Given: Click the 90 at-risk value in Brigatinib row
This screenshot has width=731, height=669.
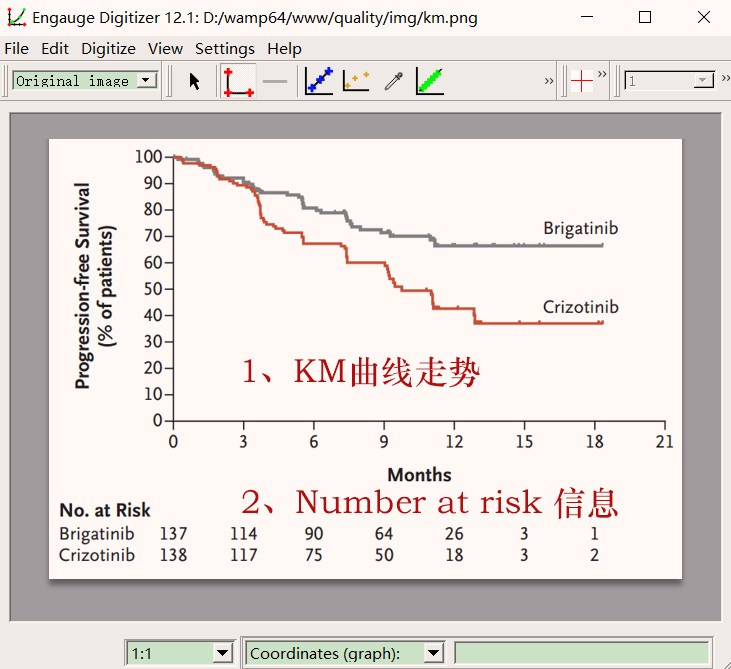Looking at the screenshot, I should [314, 533].
